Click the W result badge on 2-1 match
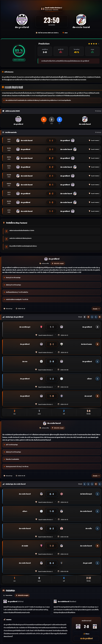The width and height of the screenshot is (102, 644). tap(97, 344)
